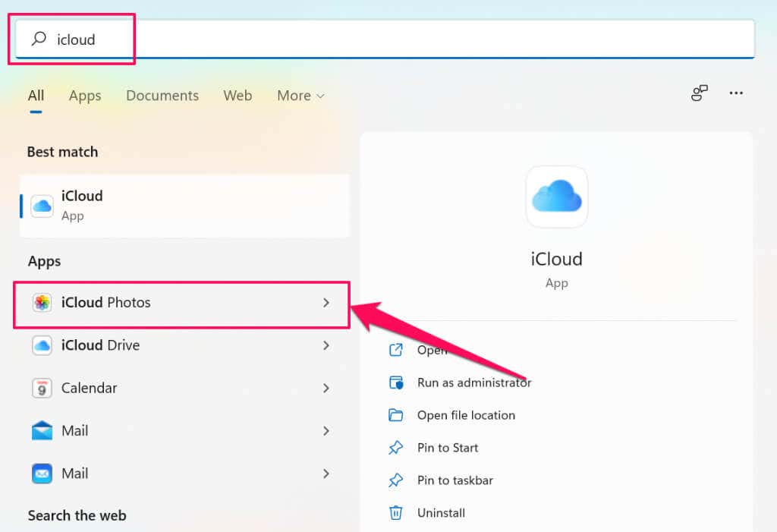777x532 pixels.
Task: Click the iCloud Drive cloud icon
Action: (x=42, y=345)
